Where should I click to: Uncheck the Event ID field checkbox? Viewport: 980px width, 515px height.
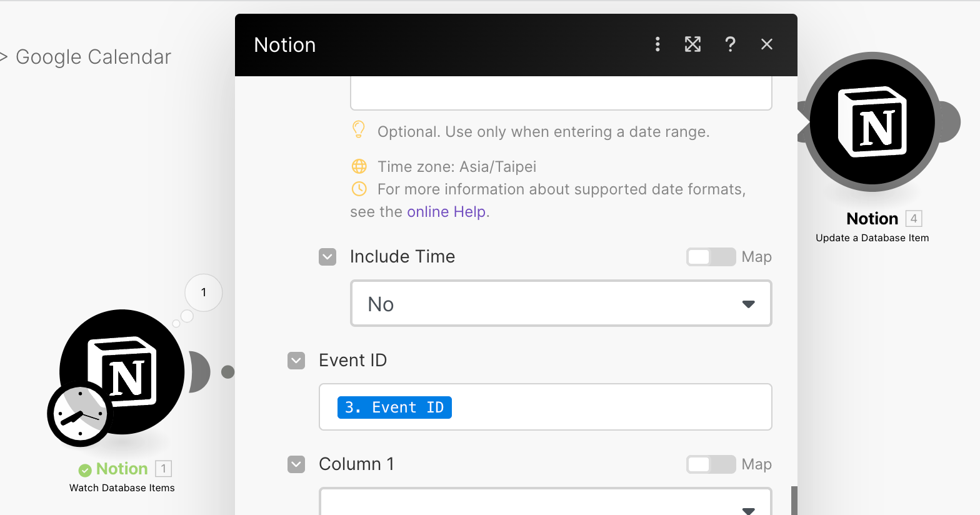(296, 361)
